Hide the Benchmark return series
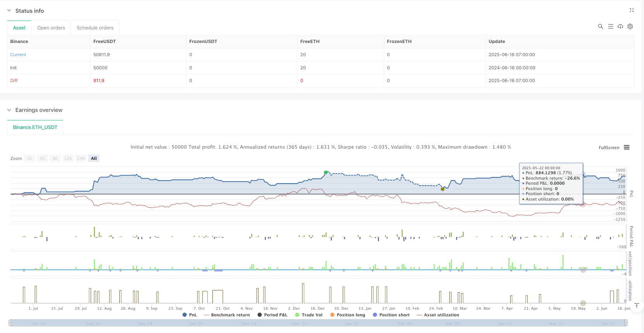The image size is (644, 333). (227, 315)
